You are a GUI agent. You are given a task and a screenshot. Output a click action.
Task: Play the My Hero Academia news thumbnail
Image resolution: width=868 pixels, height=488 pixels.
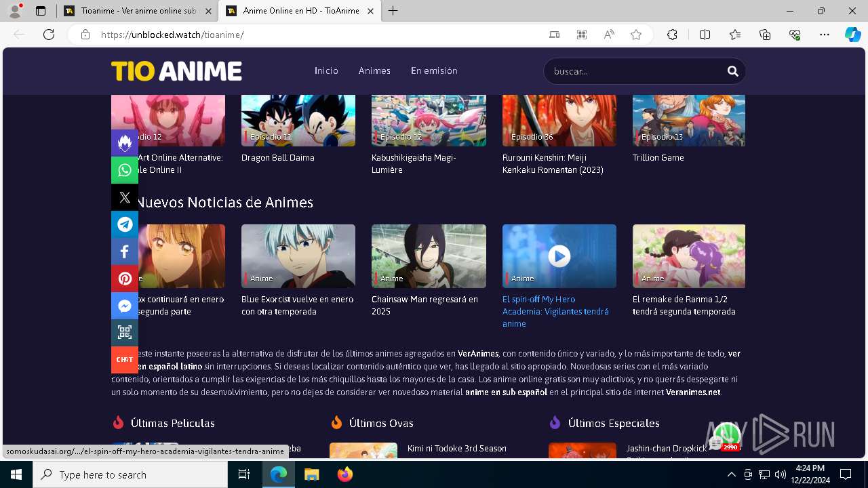(x=559, y=256)
